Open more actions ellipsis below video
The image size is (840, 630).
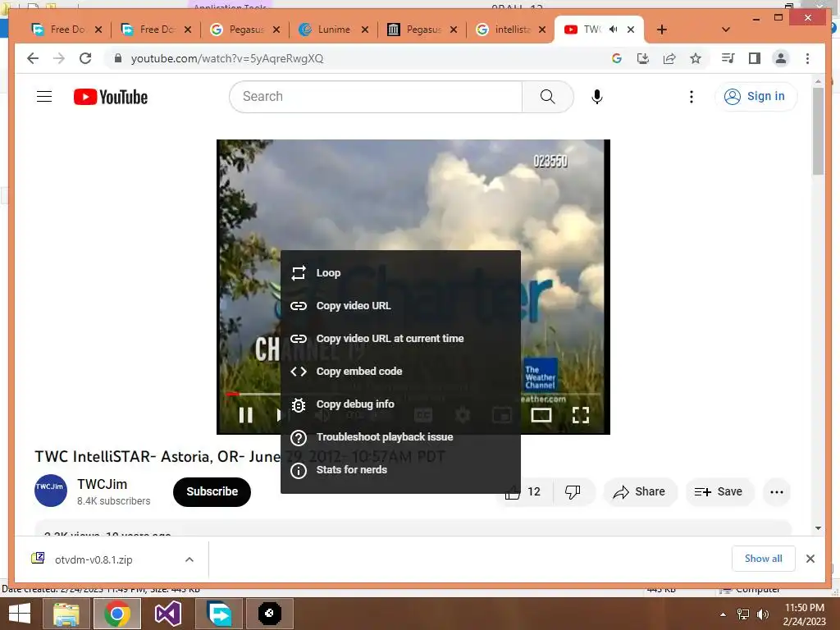tap(777, 492)
